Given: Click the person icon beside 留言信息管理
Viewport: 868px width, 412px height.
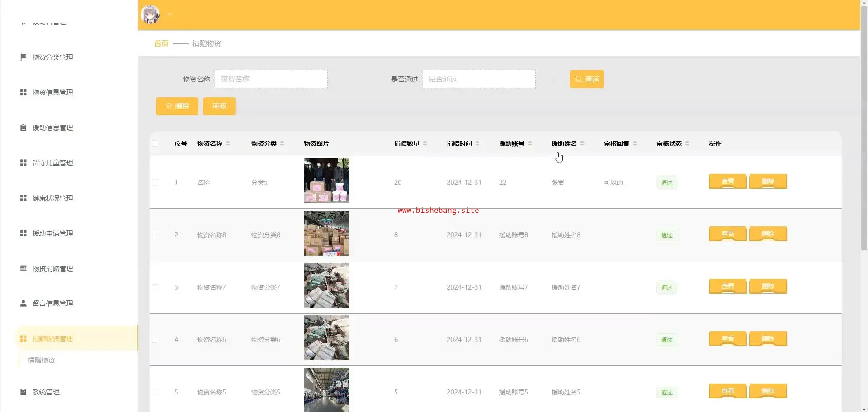Looking at the screenshot, I should point(23,303).
